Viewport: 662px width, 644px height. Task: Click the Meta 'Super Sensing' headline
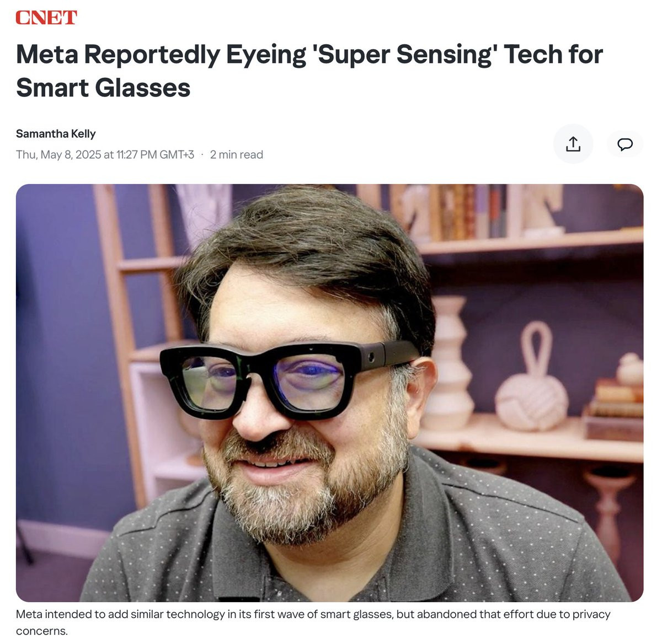click(309, 71)
